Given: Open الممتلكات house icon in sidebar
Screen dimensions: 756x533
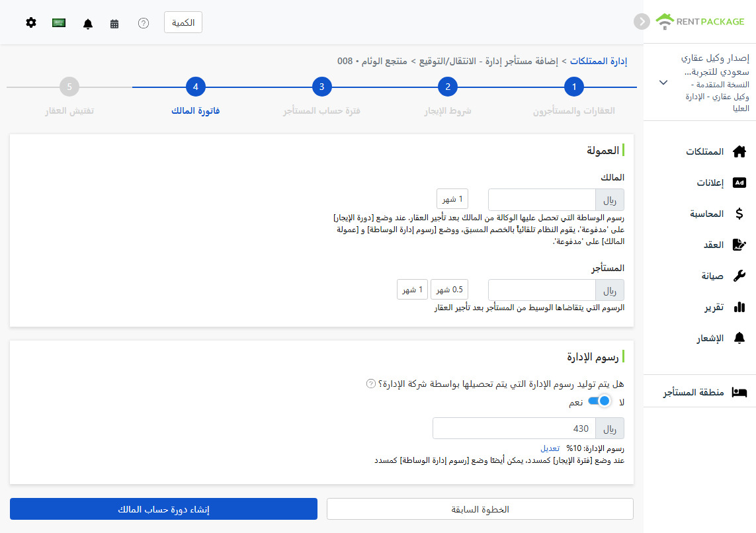Looking at the screenshot, I should (739, 151).
